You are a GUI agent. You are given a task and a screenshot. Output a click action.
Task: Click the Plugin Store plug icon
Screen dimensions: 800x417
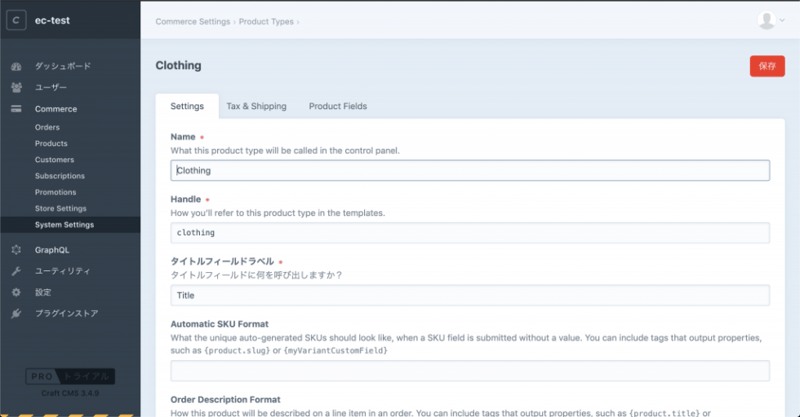16,313
